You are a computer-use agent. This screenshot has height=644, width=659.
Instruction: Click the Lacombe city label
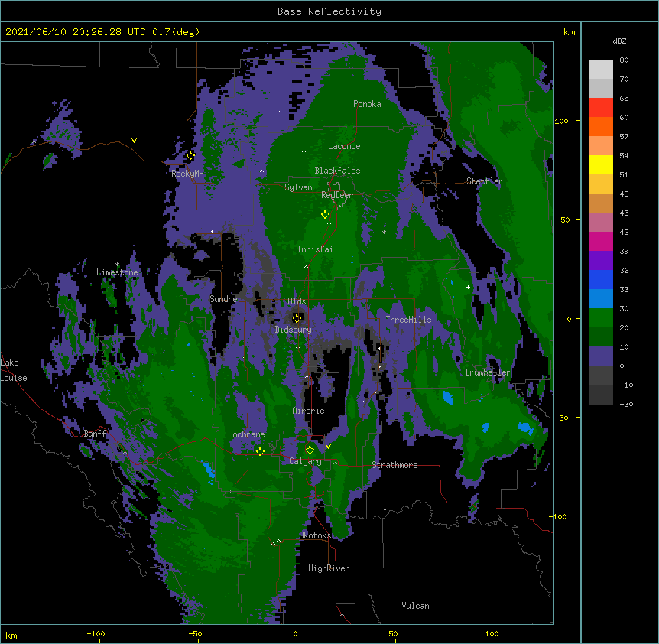point(344,146)
